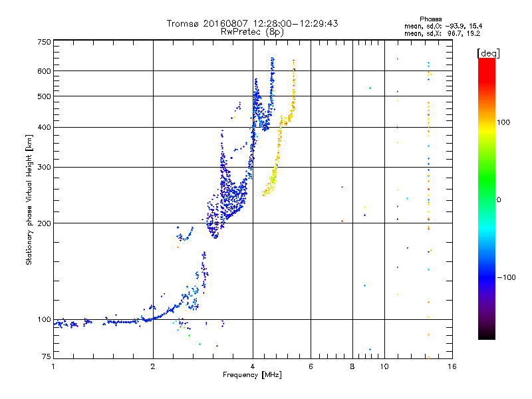
Task: Click the y-axis tick label '100'
Action: coord(44,320)
